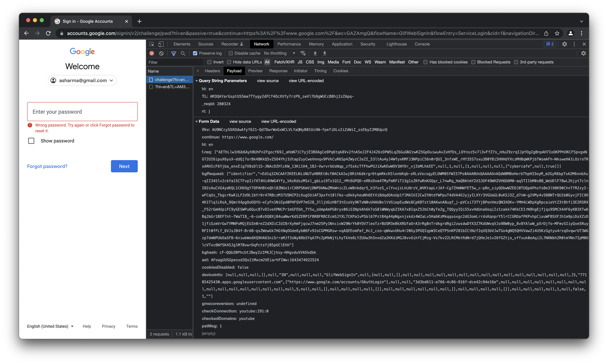
Task: Open the English (United States) language dropdown
Action: (x=50, y=326)
